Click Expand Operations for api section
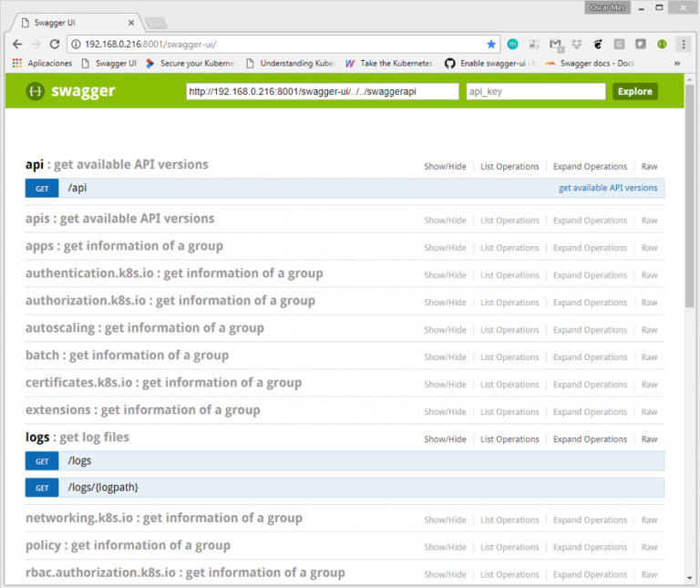700x588 pixels. [590, 167]
